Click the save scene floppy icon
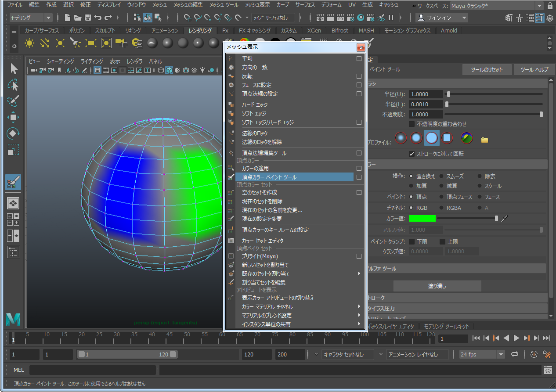This screenshot has width=556, height=392. (x=87, y=18)
